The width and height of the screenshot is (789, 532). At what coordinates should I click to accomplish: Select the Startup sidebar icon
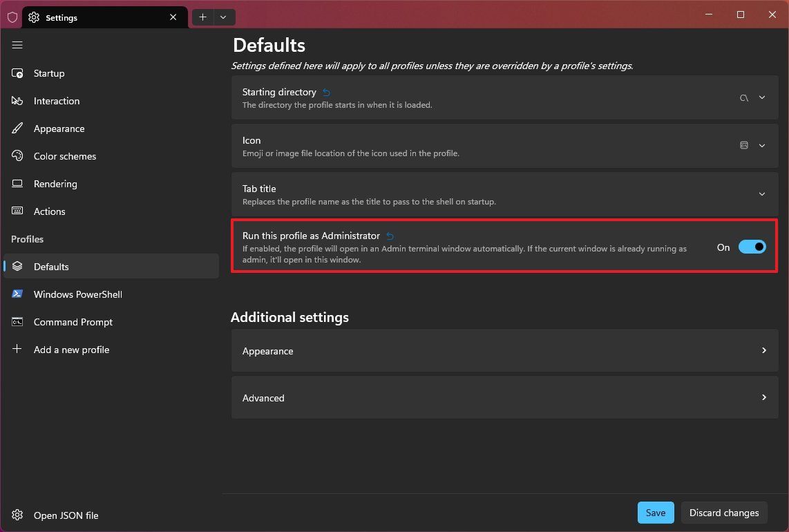17,73
